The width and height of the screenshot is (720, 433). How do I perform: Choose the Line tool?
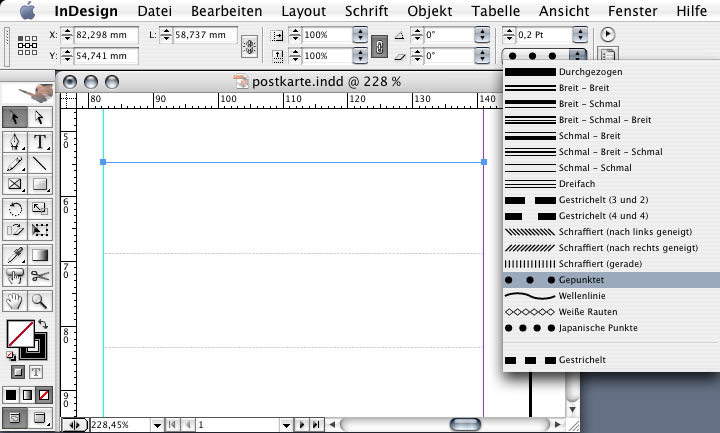pyautogui.click(x=41, y=163)
